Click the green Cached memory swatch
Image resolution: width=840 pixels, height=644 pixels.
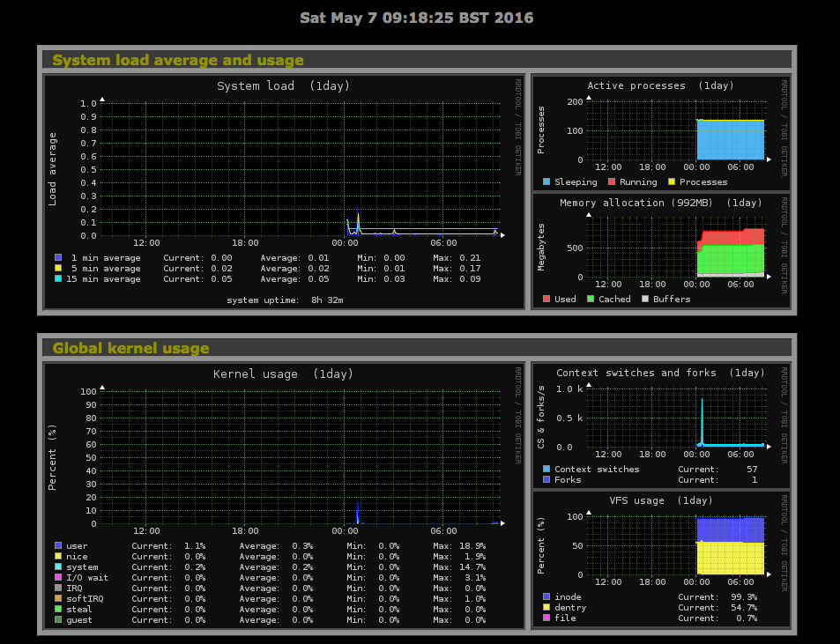coord(591,299)
